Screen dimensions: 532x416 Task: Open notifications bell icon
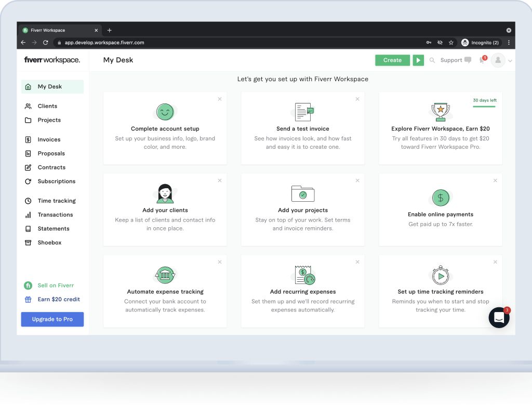click(x=482, y=60)
